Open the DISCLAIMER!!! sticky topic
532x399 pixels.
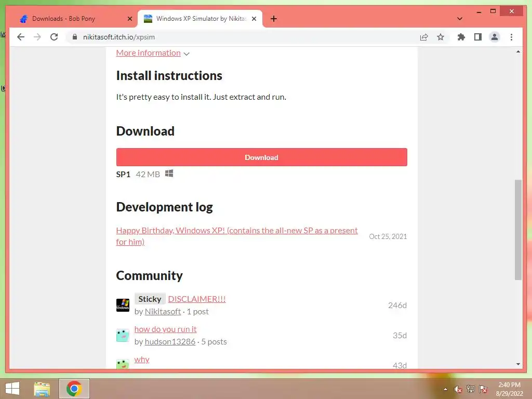pyautogui.click(x=197, y=299)
